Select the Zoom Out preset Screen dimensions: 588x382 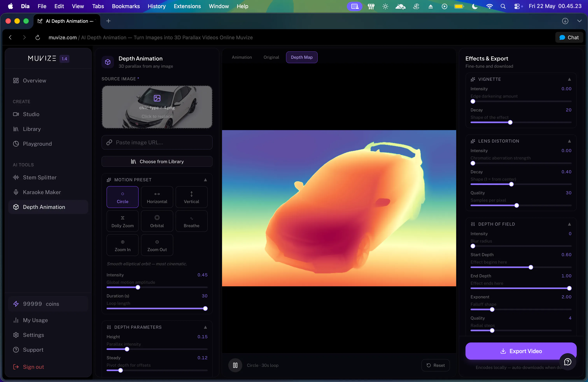[x=157, y=245]
